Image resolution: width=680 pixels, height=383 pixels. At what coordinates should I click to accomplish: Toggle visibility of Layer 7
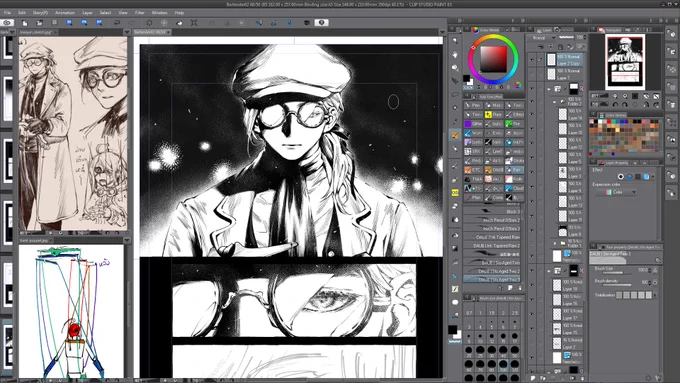(532, 74)
